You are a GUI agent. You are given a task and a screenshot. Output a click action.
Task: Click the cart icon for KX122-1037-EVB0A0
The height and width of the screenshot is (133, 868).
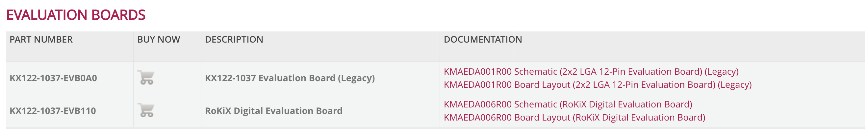tap(146, 78)
